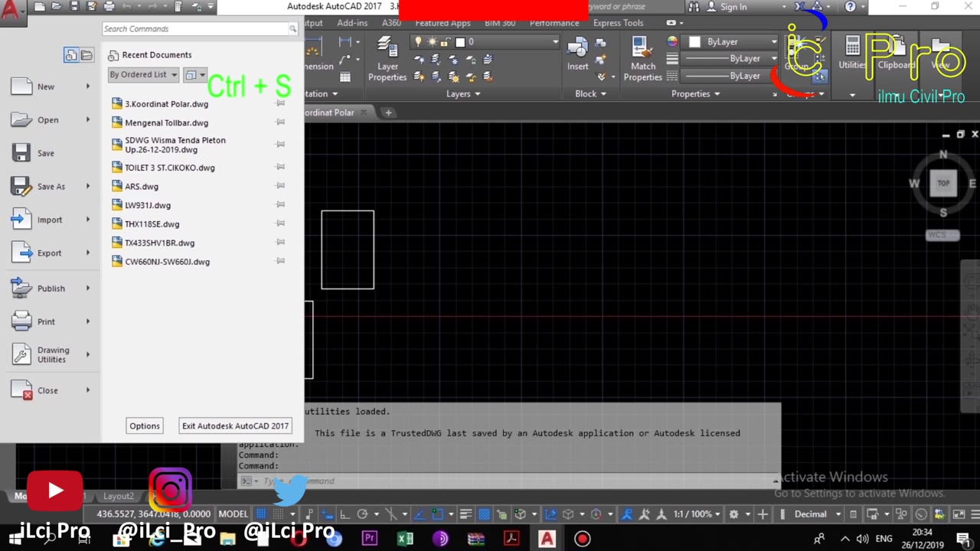Image resolution: width=980 pixels, height=551 pixels.
Task: Click the Options button
Action: pyautogui.click(x=145, y=425)
